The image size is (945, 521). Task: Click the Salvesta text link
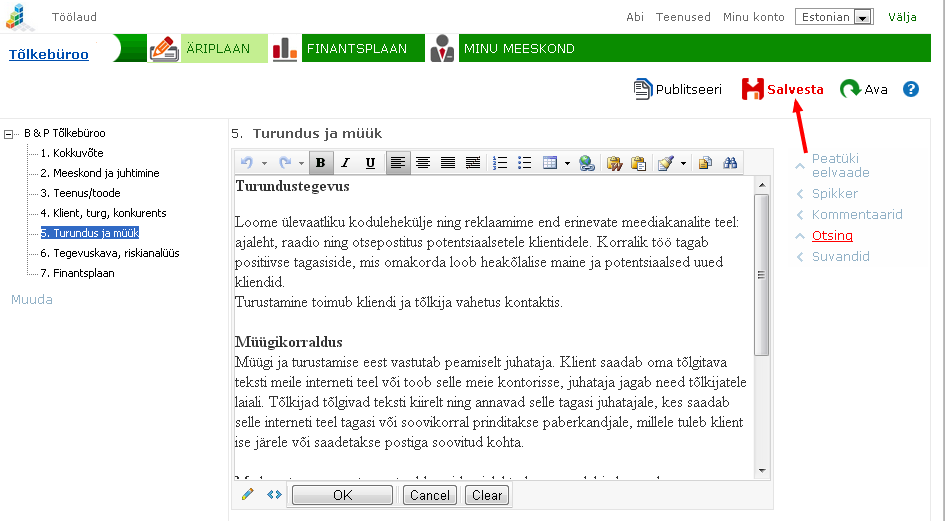point(795,89)
